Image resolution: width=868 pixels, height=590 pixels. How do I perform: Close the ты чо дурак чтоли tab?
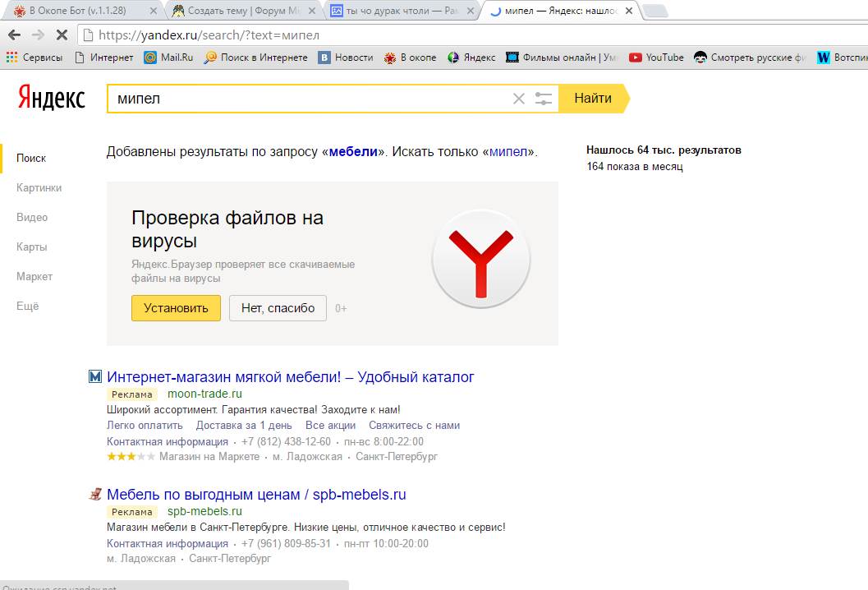(471, 11)
